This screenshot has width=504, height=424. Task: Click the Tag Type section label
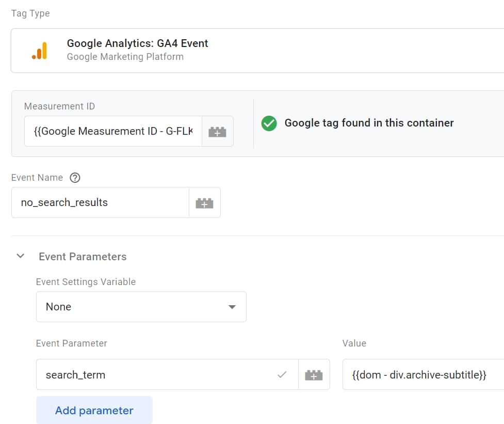point(30,13)
